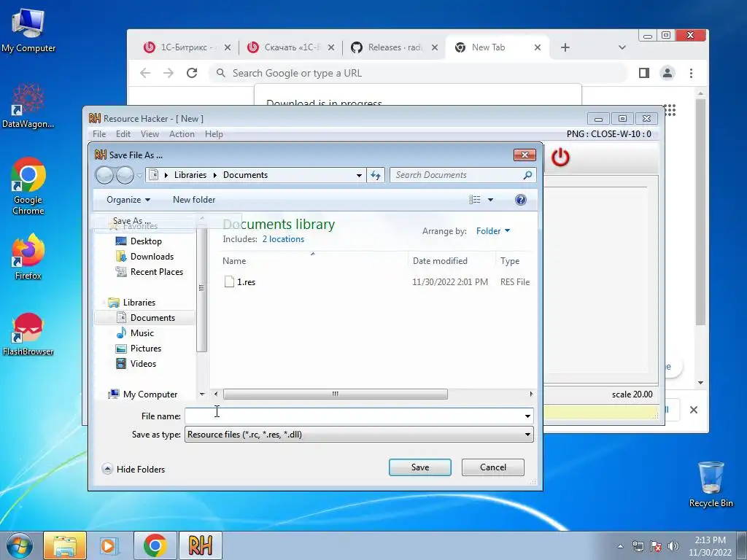The image size is (747, 560).
Task: Switch to the Releases GitHub tab
Action: [393, 47]
